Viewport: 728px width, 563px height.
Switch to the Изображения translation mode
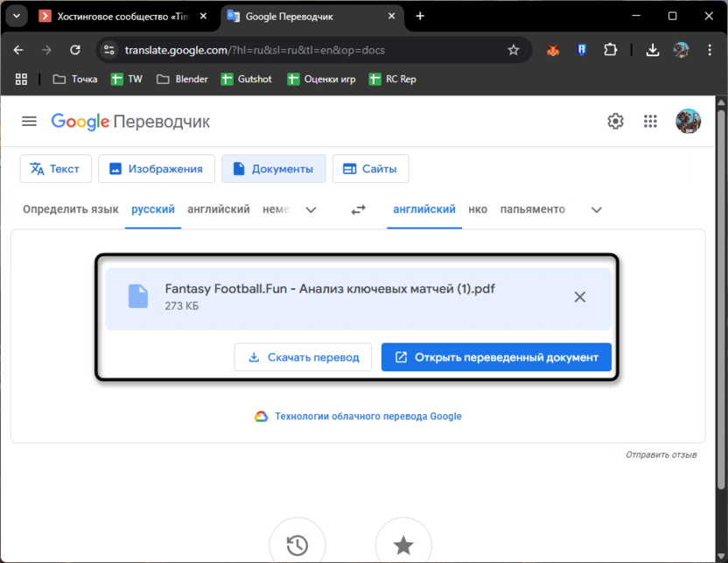pos(157,169)
